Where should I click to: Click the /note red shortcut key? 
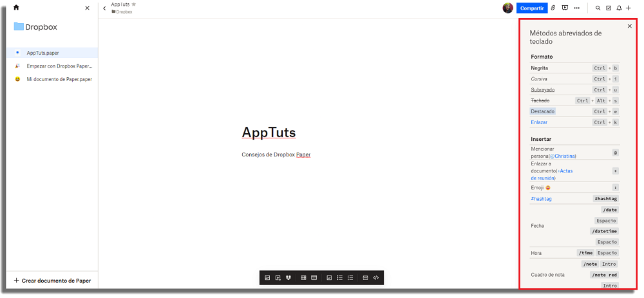coord(604,275)
